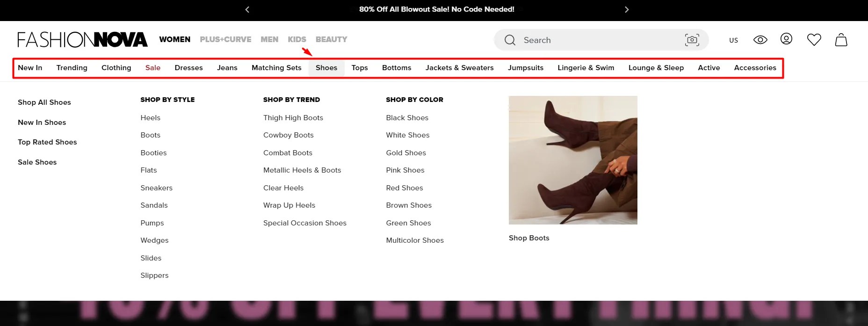This screenshot has height=326, width=868.
Task: Open Accessories menu item
Action: coord(755,68)
